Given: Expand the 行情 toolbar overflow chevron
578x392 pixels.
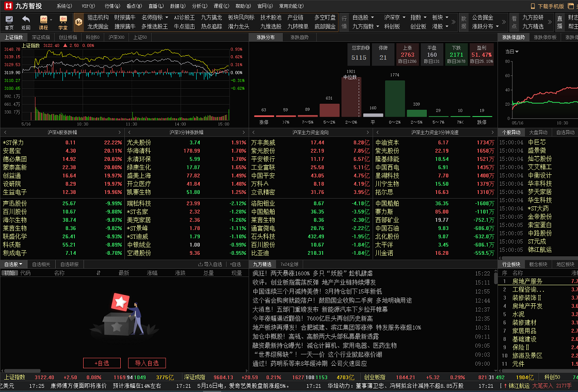Looking at the screenshot, I should pyautogui.click(x=454, y=22).
